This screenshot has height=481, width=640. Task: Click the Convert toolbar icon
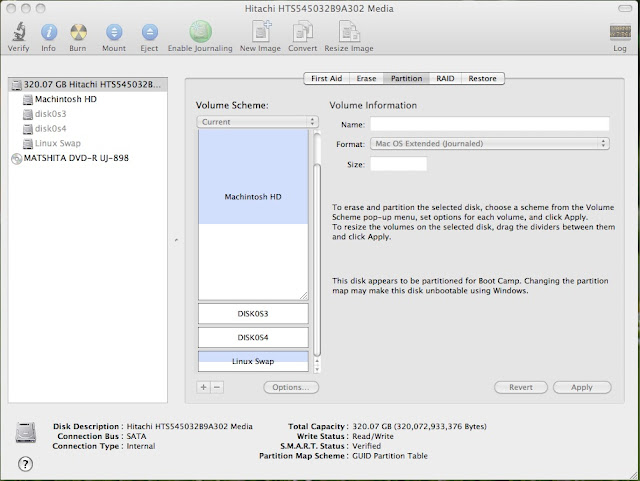[302, 32]
